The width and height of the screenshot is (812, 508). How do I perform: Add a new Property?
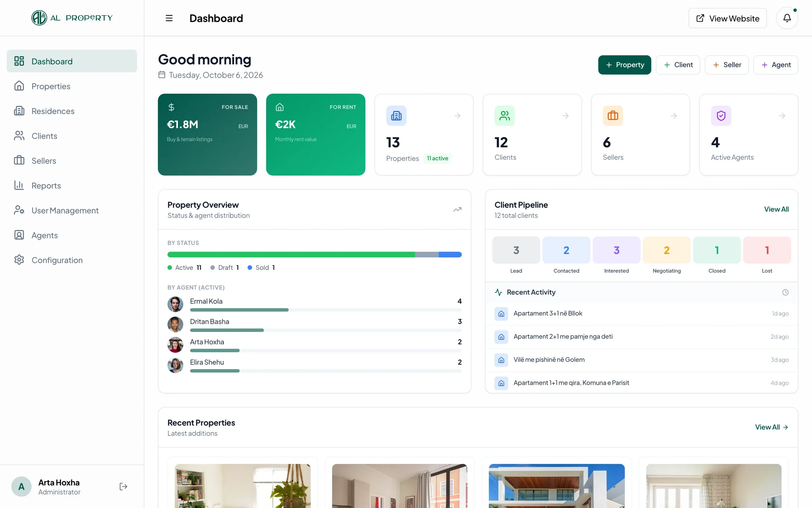pos(624,64)
